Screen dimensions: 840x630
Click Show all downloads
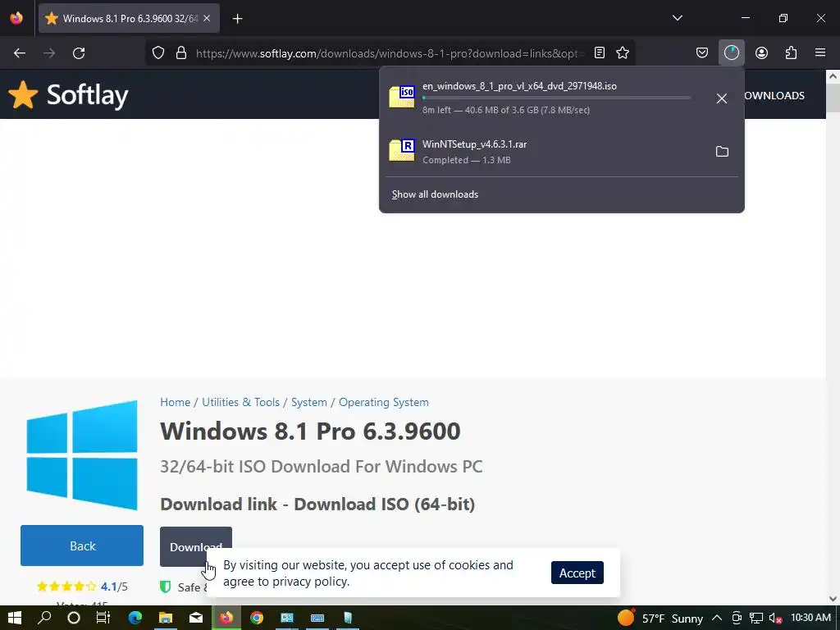tap(435, 194)
